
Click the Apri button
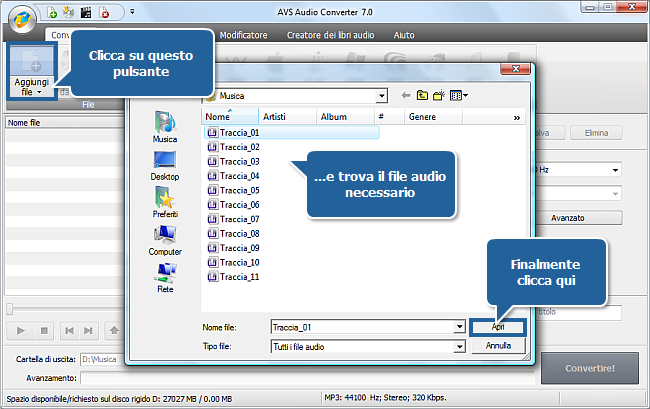pyautogui.click(x=498, y=327)
